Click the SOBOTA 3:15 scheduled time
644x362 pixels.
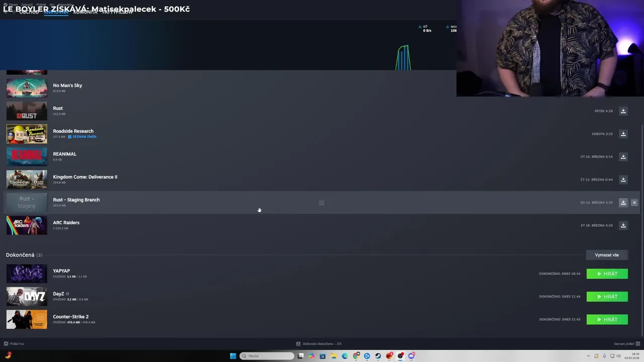(602, 134)
